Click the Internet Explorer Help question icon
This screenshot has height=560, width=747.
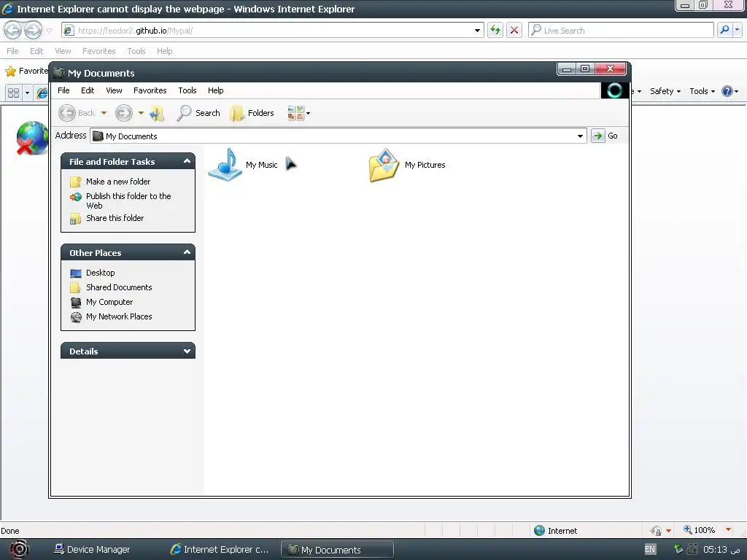pos(727,91)
